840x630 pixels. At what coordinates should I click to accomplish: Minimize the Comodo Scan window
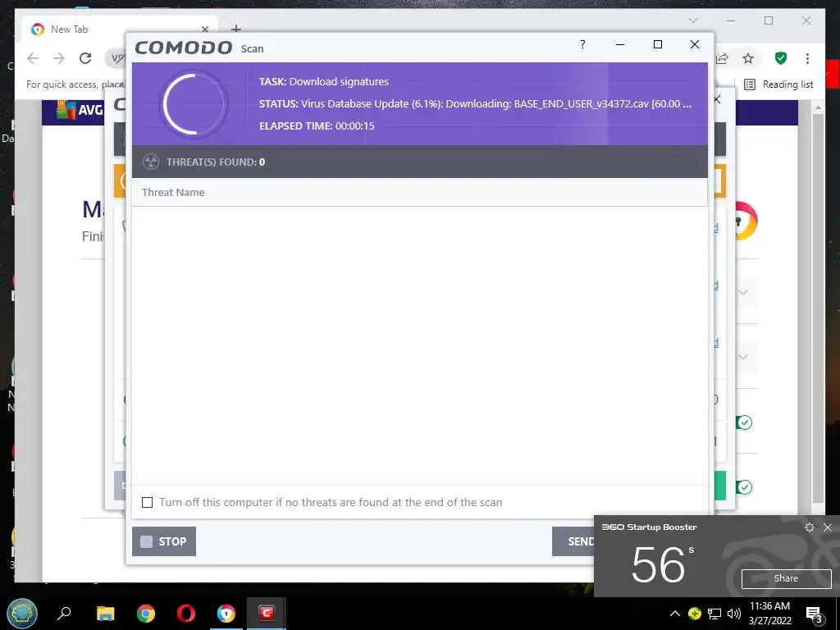tap(620, 44)
